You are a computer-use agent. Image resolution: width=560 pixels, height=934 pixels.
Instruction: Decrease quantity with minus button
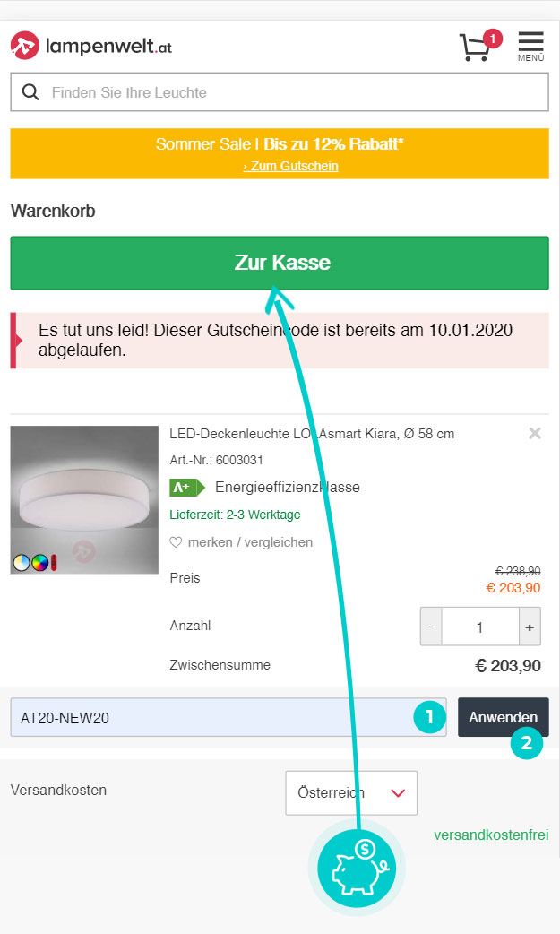pos(431,627)
